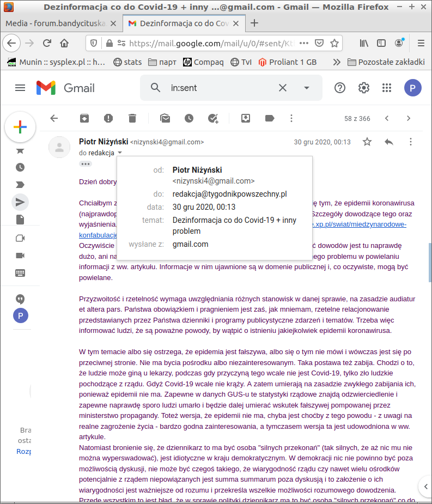The height and width of the screenshot is (504, 432).
Task: Open Gmail main menu hamburger
Action: tap(20, 88)
